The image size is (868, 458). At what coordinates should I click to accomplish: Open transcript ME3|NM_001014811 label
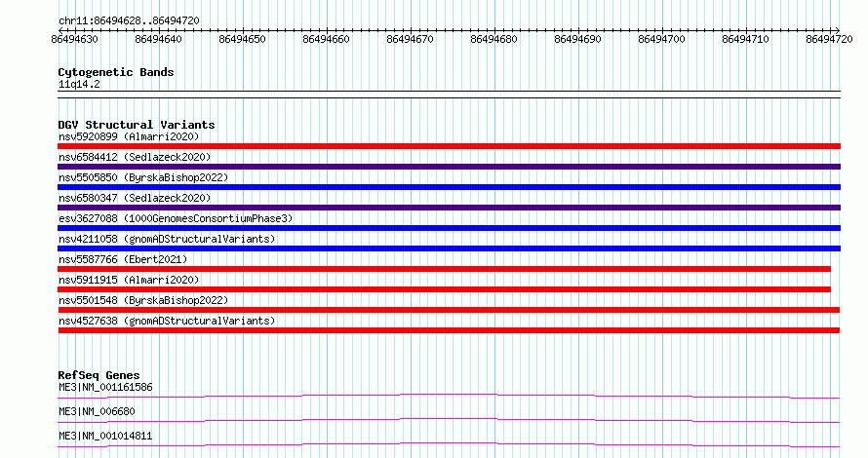[x=105, y=436]
